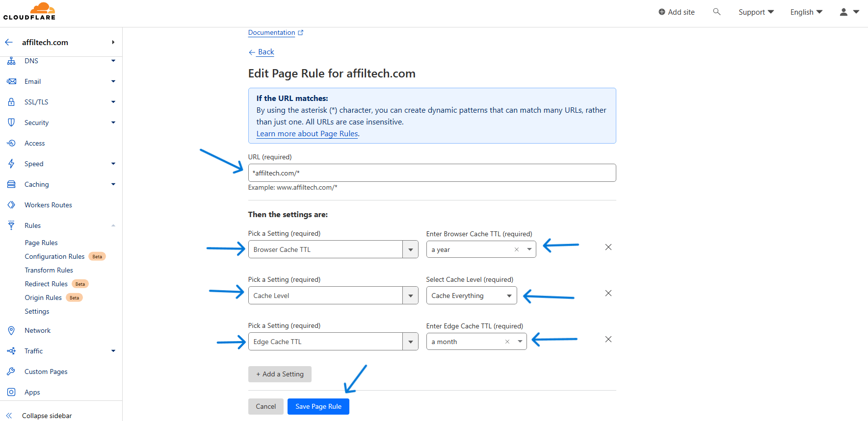Open the Documentation link
868x421 pixels.
point(271,33)
